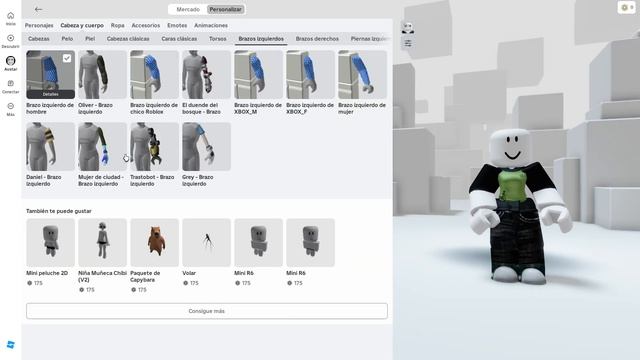
Task: View Niña Muñeca Chibi (V2) item
Action: point(102,242)
